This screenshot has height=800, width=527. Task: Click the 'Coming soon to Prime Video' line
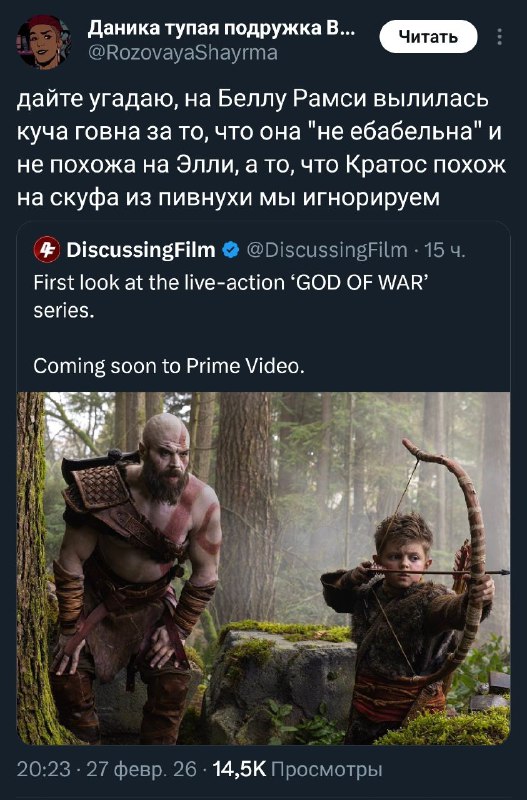(169, 366)
